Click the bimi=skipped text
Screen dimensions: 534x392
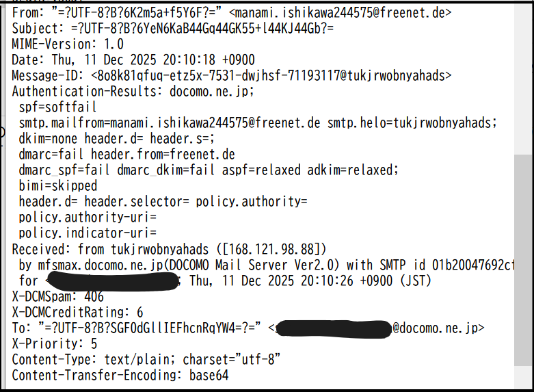pyautogui.click(x=58, y=185)
